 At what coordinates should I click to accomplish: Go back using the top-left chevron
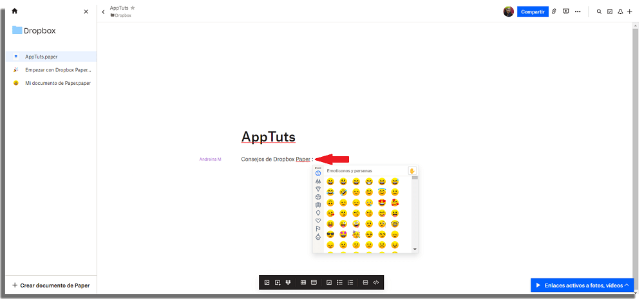103,12
